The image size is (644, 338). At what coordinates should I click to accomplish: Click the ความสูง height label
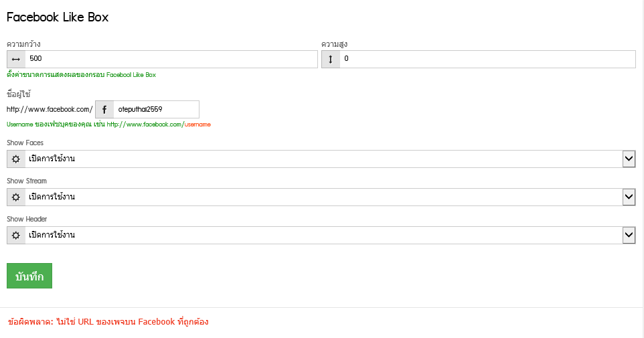point(334,44)
